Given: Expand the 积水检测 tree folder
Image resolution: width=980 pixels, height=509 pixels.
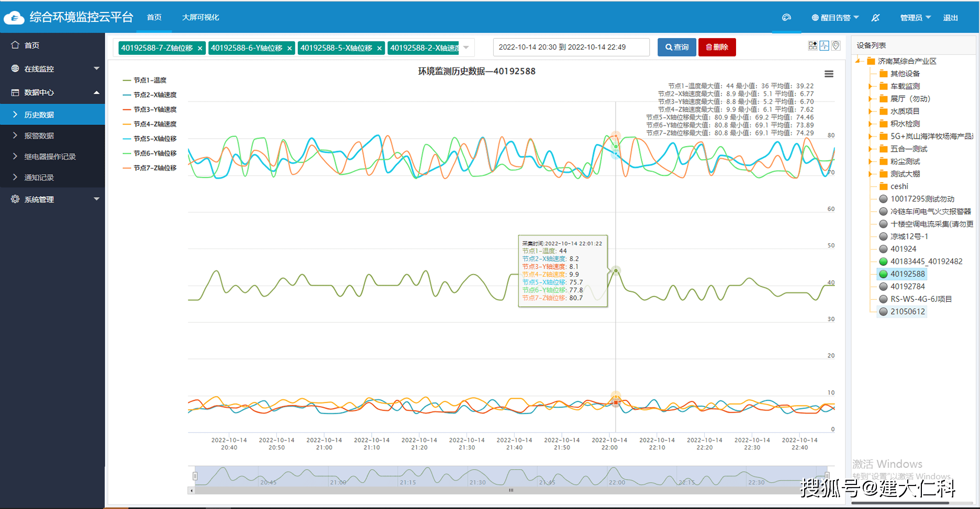Looking at the screenshot, I should point(871,124).
